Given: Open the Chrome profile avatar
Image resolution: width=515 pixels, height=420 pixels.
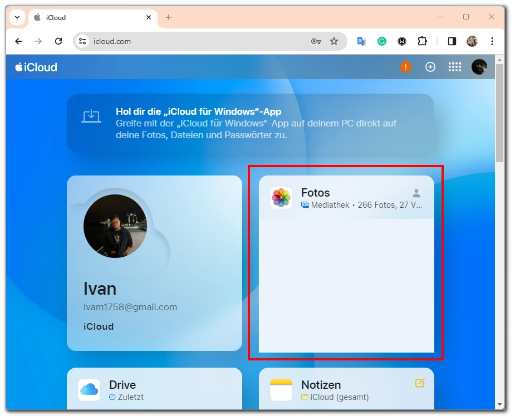Looking at the screenshot, I should click(472, 41).
